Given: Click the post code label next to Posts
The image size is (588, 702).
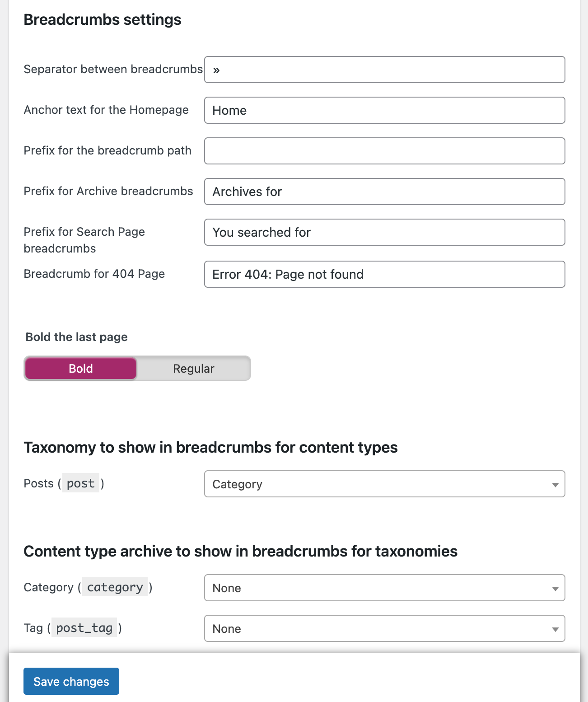Looking at the screenshot, I should pos(81,483).
